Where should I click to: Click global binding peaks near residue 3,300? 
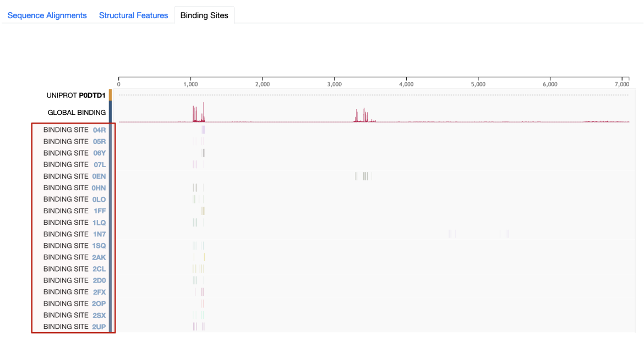pos(357,115)
